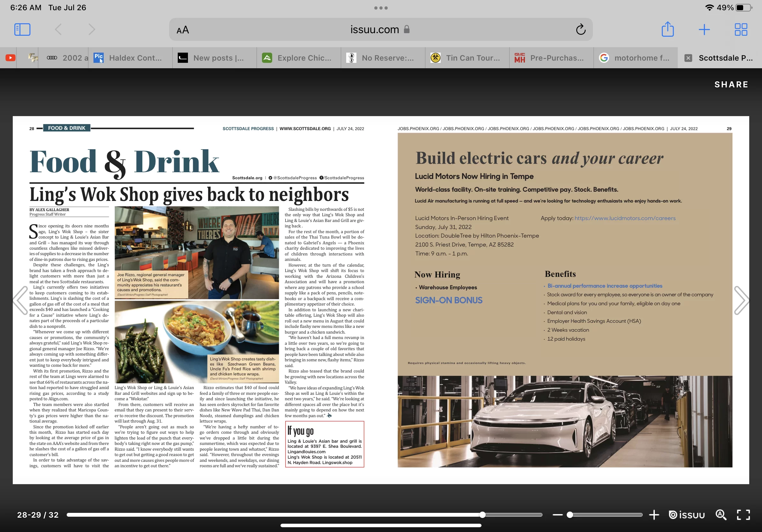The width and height of the screenshot is (762, 532).
Task: Go to previous spread with left arrow
Action: coord(20,300)
